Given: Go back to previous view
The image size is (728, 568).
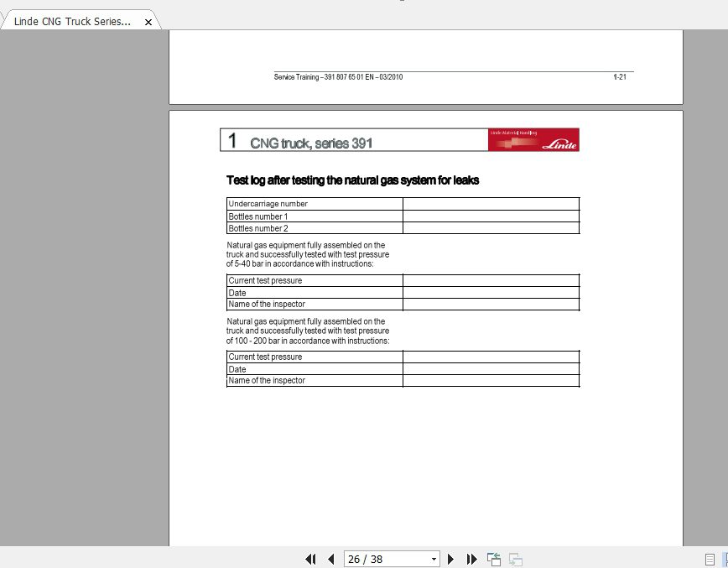Looking at the screenshot, I should [x=493, y=559].
